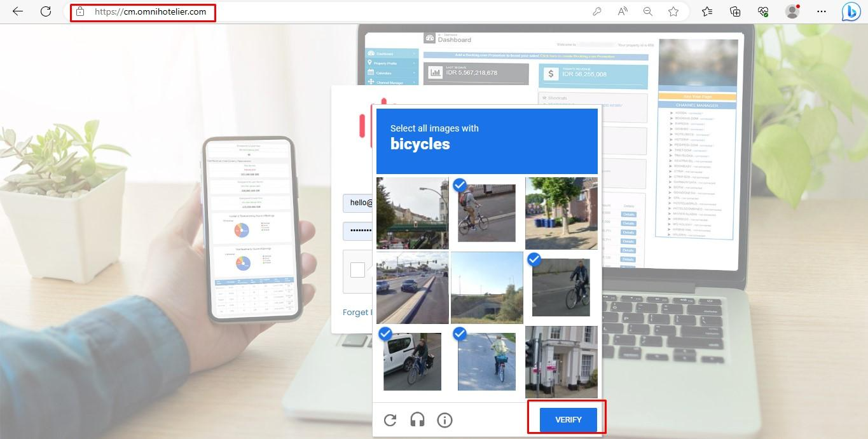Select the white building with traffic light tile

click(x=561, y=362)
